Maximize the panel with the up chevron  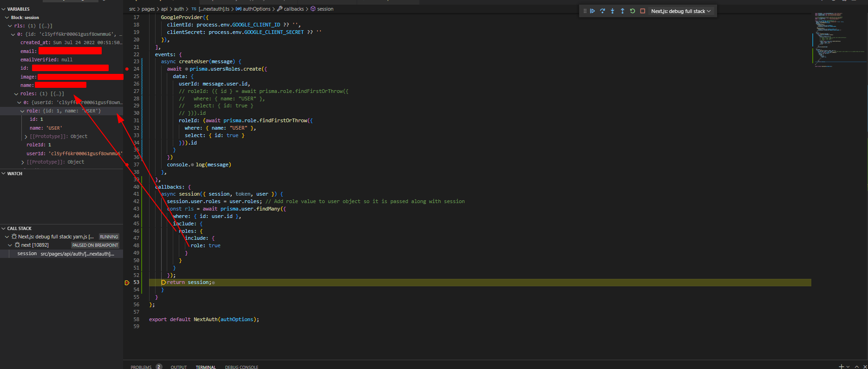[857, 367]
